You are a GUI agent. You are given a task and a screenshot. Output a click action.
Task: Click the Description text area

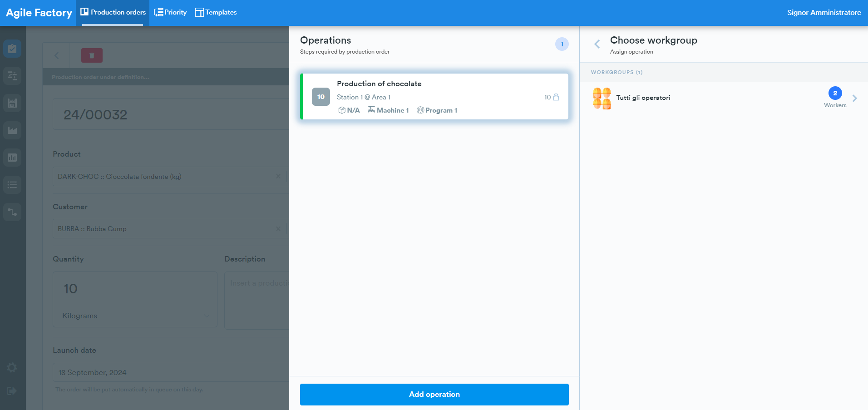pyautogui.click(x=257, y=301)
